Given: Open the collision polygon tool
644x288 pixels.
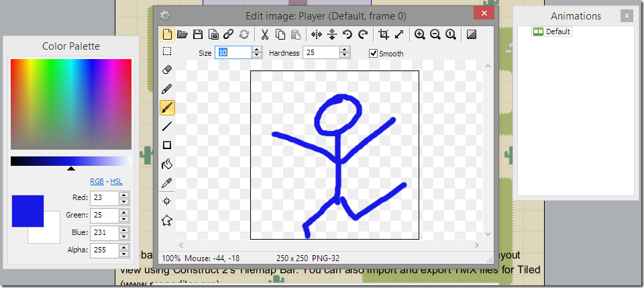Looking at the screenshot, I should (x=167, y=221).
